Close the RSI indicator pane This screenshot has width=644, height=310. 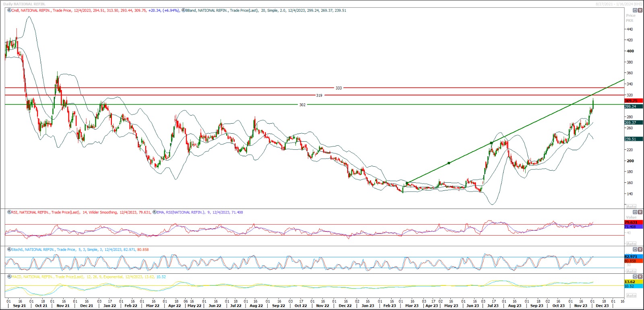(x=640, y=212)
